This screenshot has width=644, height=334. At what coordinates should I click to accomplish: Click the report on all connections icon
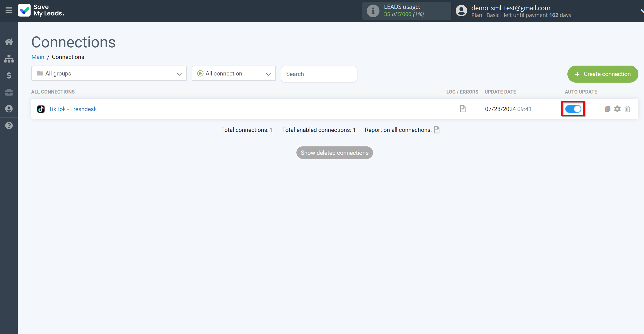pos(437,130)
